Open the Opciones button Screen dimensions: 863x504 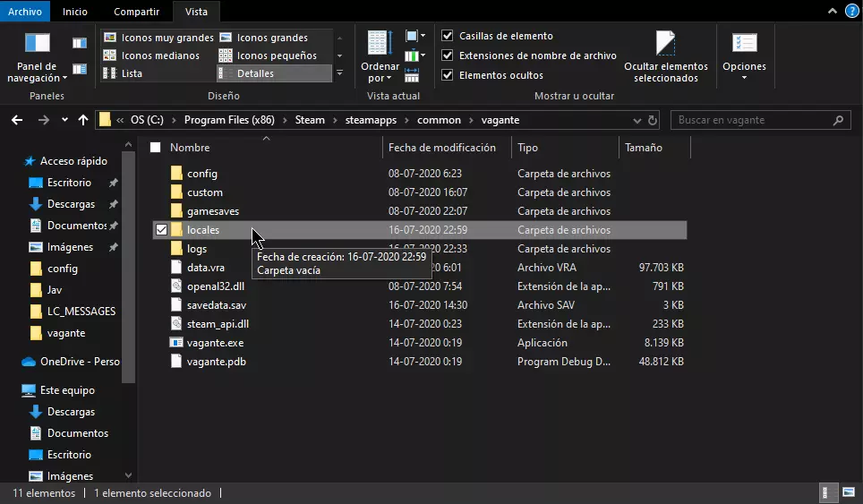tap(744, 57)
